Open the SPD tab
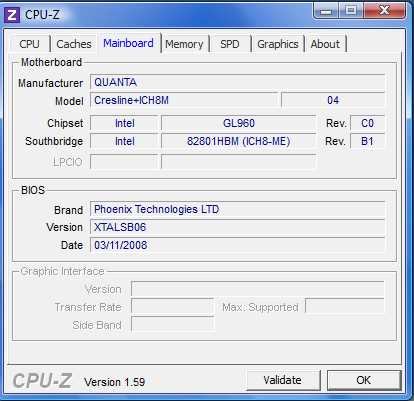414x401 pixels. [230, 44]
